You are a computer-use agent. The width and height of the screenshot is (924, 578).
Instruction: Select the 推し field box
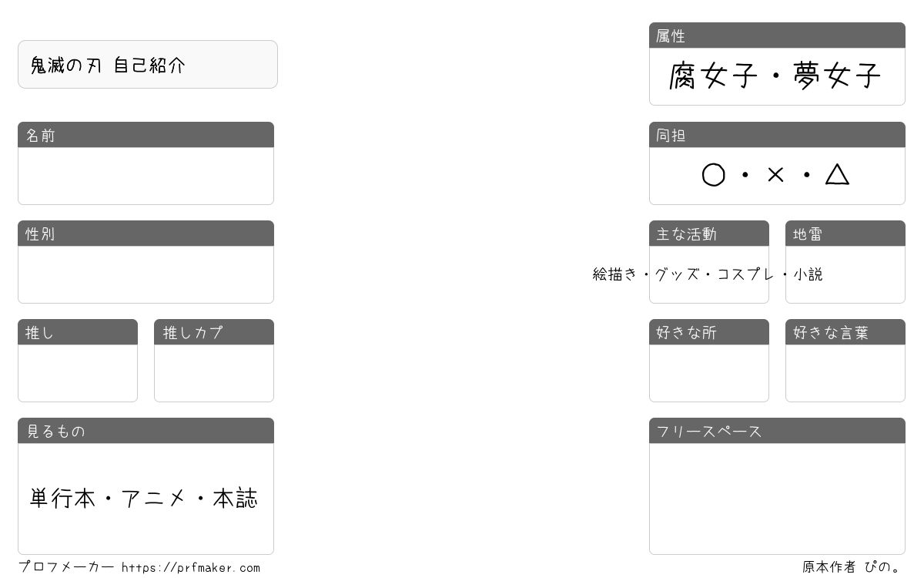pos(78,373)
